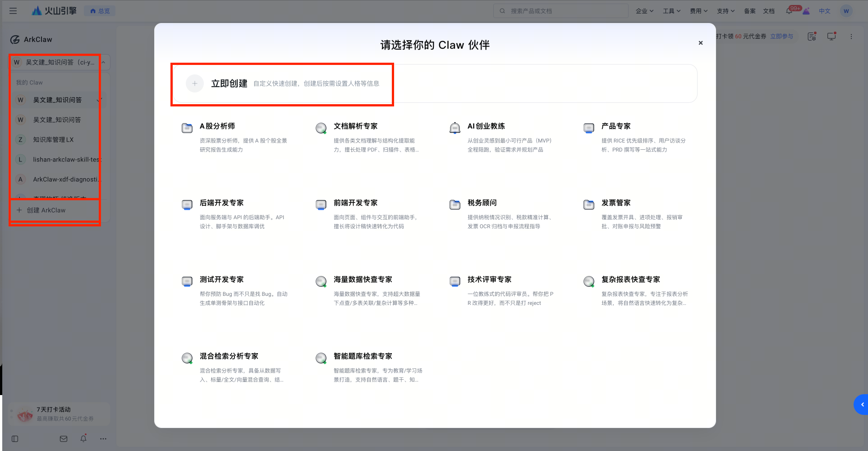Open the 文档 menu item

click(769, 11)
